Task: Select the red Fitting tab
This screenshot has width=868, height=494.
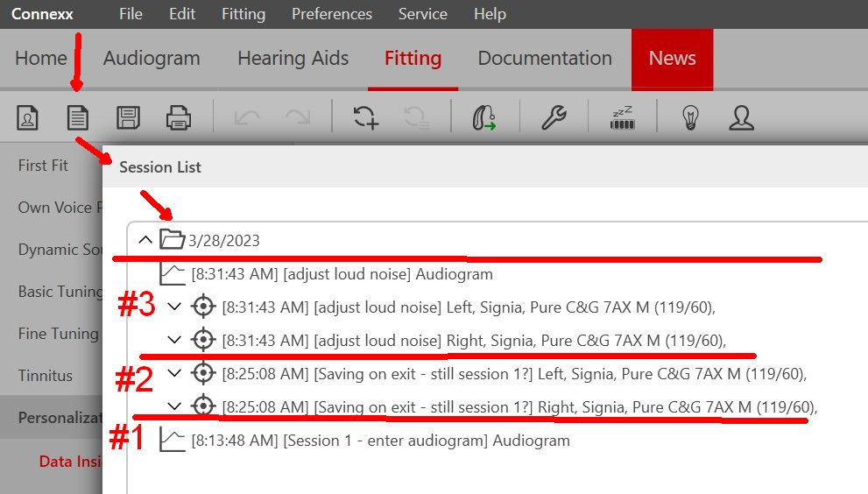Action: click(x=413, y=58)
